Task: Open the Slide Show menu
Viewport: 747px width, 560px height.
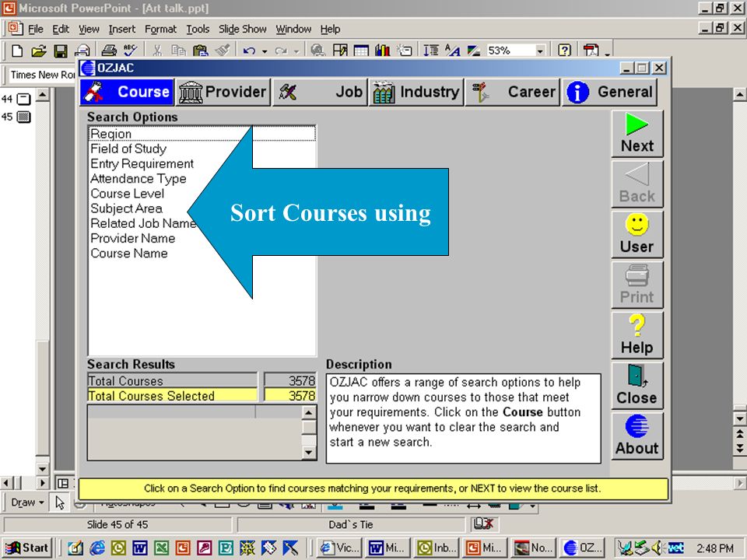Action: click(x=243, y=29)
